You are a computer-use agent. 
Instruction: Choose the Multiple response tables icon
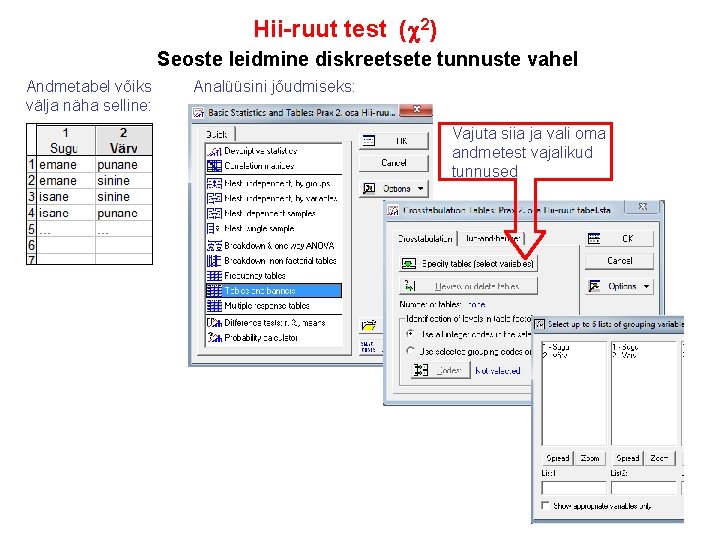point(214,305)
